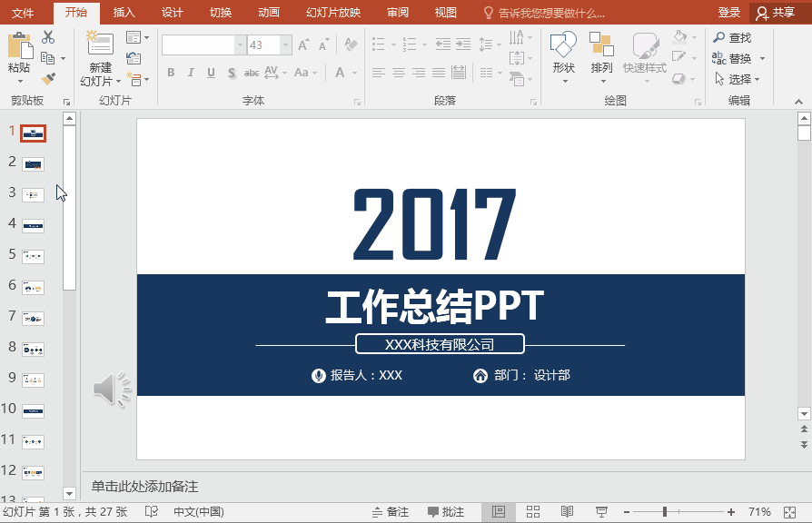Clear all formatting eraser icon
The height and width of the screenshot is (523, 812).
351,44
